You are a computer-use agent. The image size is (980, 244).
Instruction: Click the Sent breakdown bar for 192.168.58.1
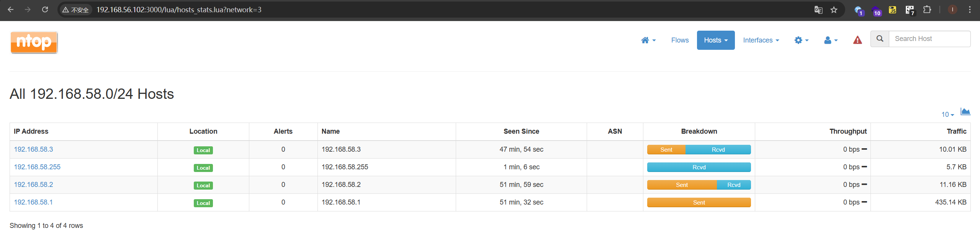click(699, 203)
